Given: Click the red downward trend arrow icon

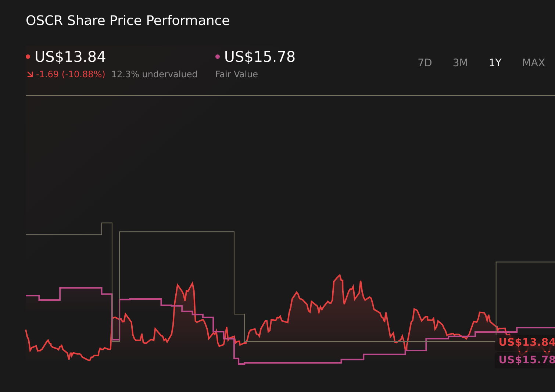Looking at the screenshot, I should [31, 74].
